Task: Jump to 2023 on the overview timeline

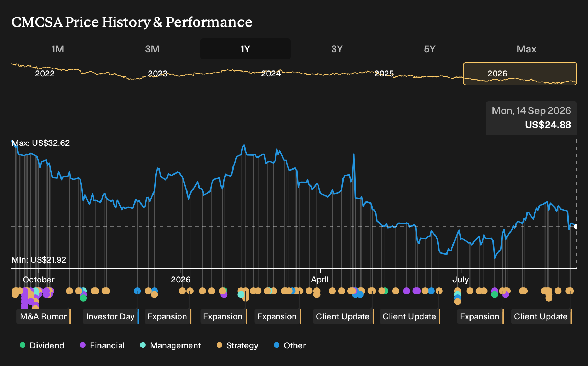Action: pyautogui.click(x=157, y=74)
